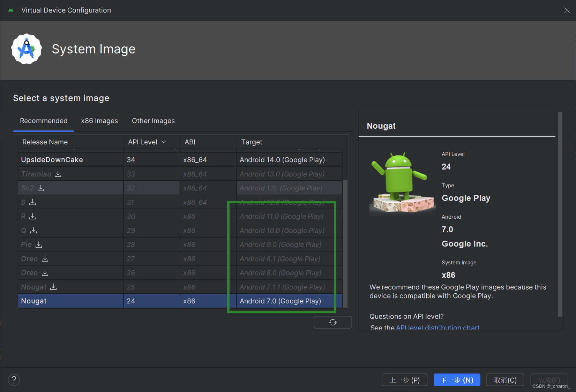
Task: Click Android 12L (Google Play) target cell
Action: click(290, 188)
